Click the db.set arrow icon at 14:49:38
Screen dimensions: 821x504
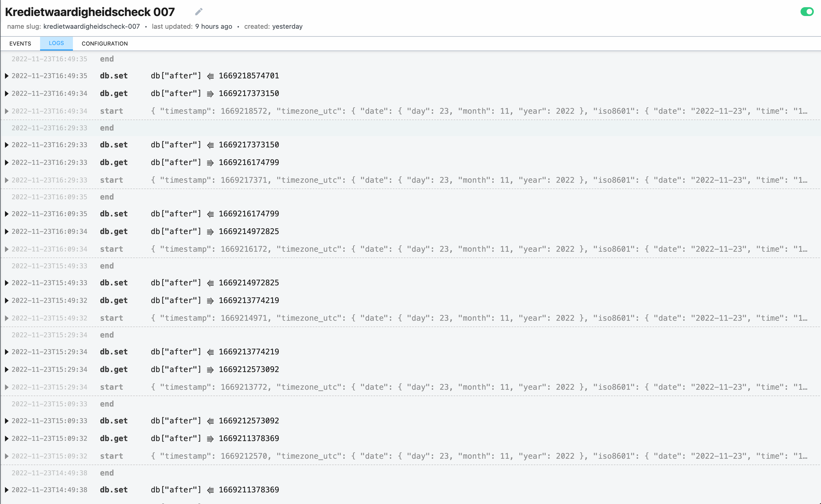[x=210, y=490]
